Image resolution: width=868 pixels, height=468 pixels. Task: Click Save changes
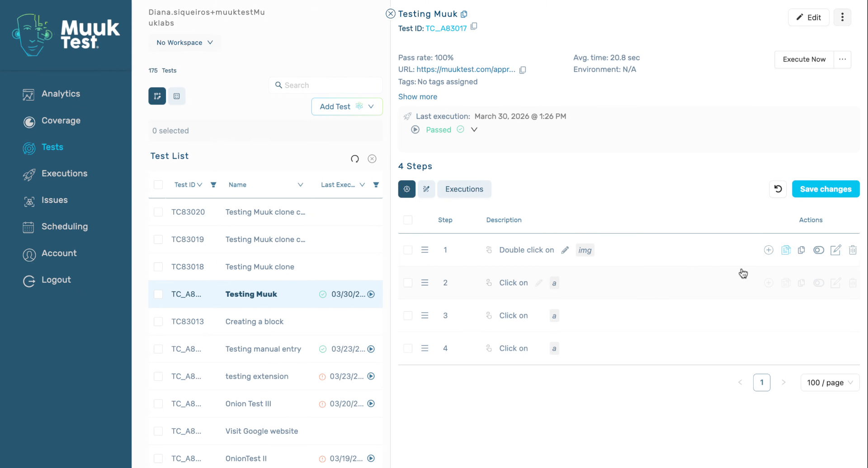(x=826, y=189)
